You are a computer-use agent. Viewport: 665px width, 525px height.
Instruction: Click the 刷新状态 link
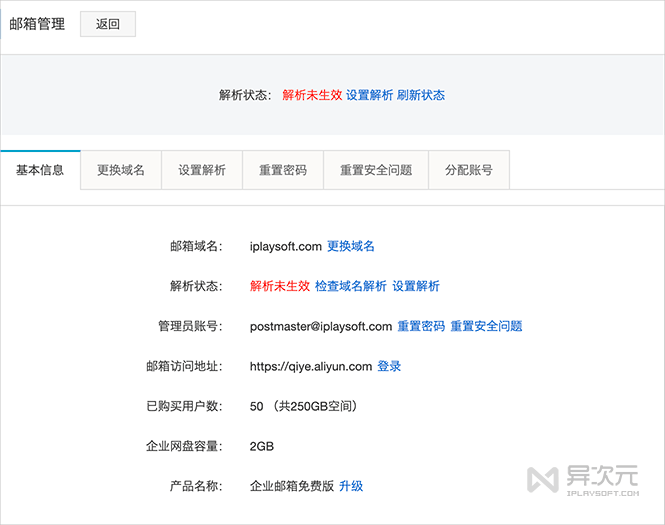coord(421,95)
